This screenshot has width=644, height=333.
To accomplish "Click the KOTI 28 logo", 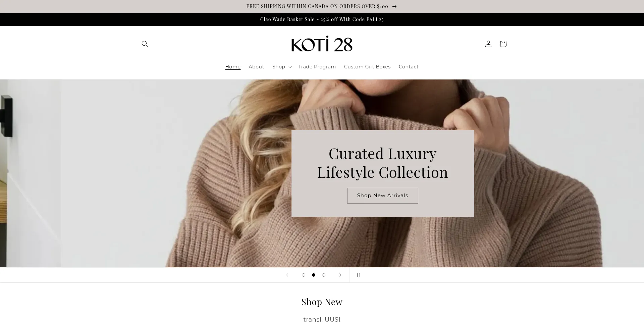I will [322, 44].
